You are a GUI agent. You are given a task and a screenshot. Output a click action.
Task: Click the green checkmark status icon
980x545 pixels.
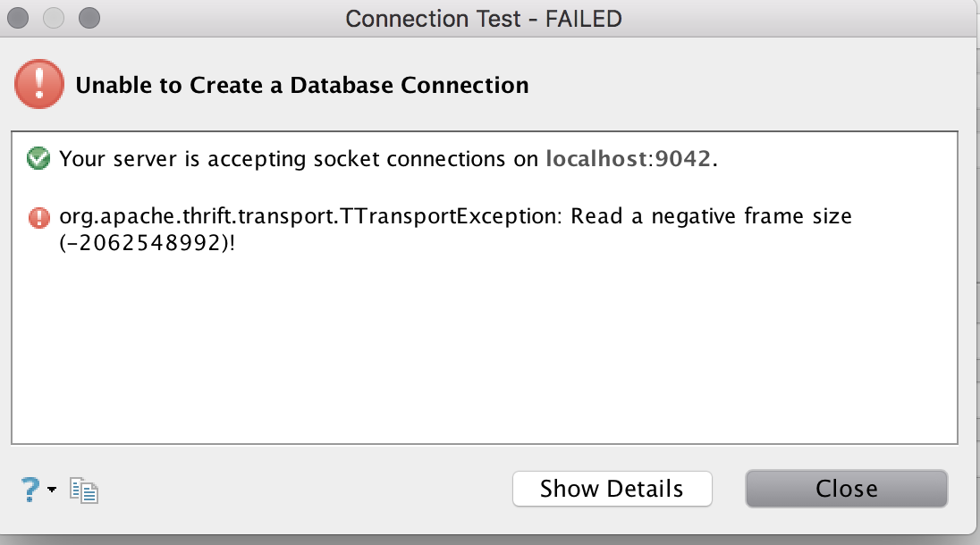point(38,159)
